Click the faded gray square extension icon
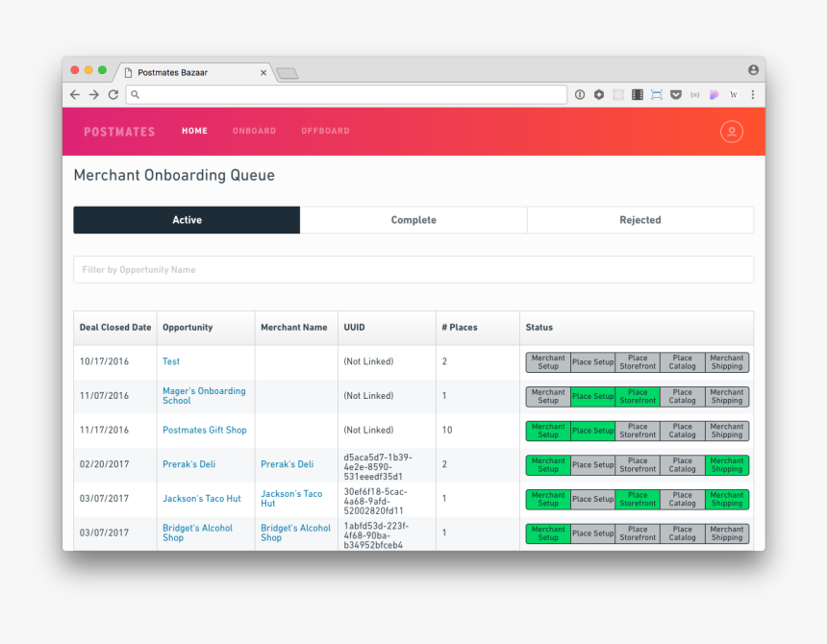This screenshot has width=827, height=644. pos(618,95)
